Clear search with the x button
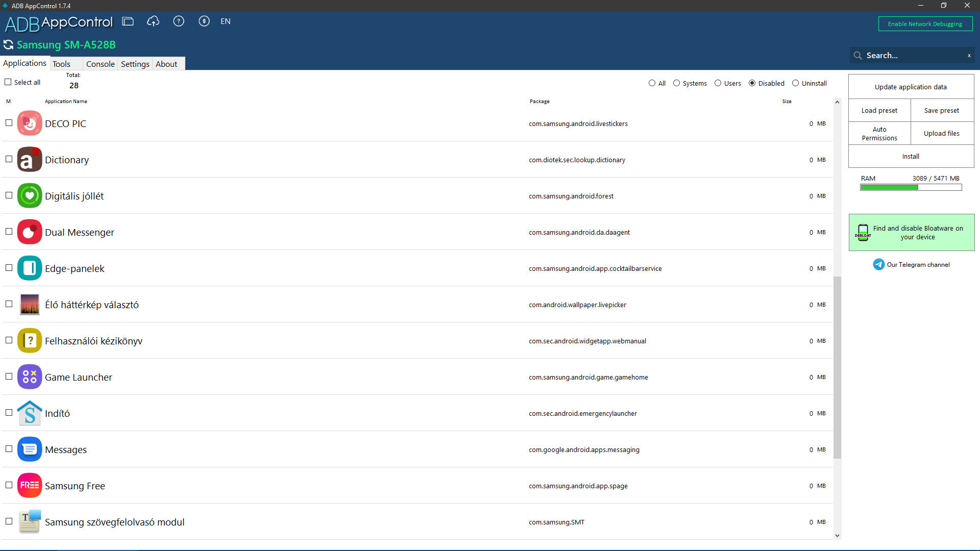Viewport: 980px width, 551px height. tap(969, 56)
